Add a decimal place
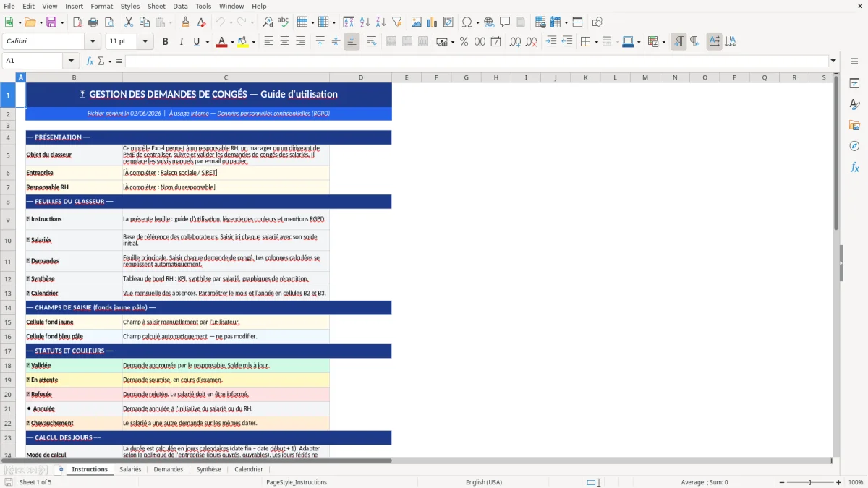This screenshot has width=868, height=488. 515,42
